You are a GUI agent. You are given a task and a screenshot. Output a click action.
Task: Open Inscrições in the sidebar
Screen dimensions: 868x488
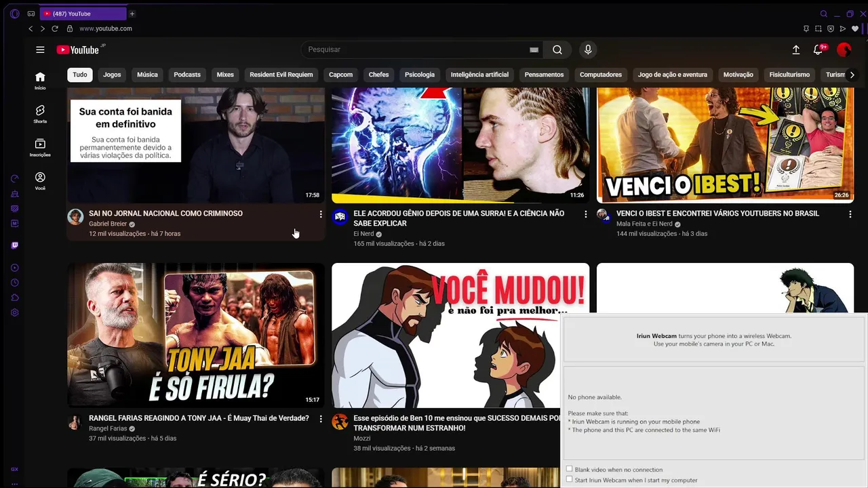(x=40, y=148)
